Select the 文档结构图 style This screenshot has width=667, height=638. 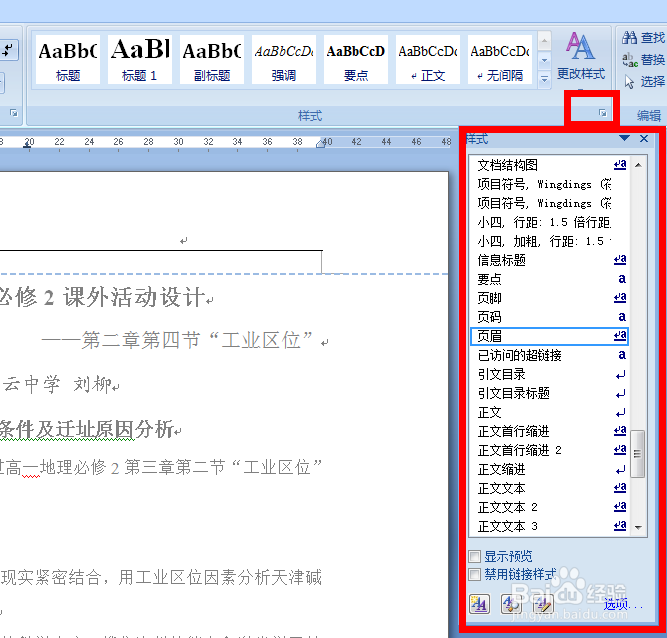549,165
